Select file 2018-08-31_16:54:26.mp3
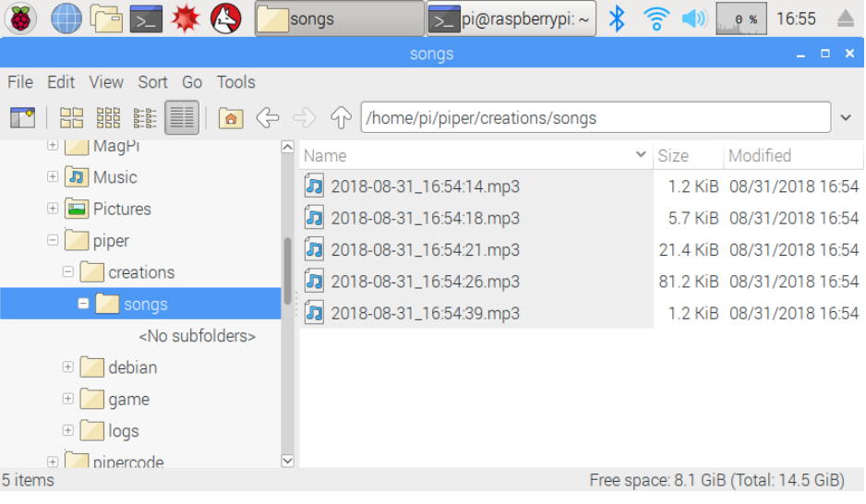The width and height of the screenshot is (866, 504). tap(426, 282)
